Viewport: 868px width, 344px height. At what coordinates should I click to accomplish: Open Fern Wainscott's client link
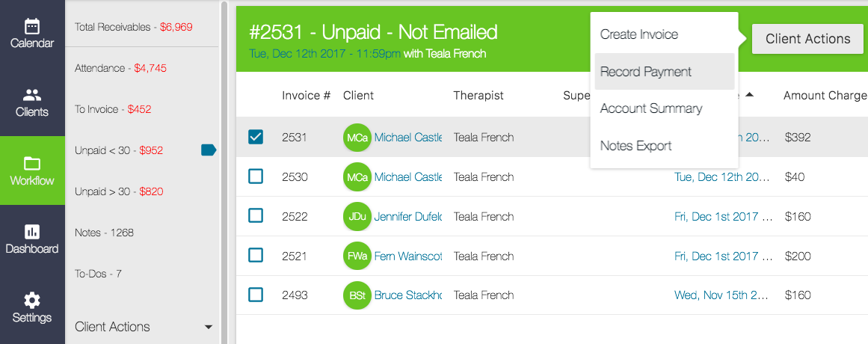coord(407,257)
